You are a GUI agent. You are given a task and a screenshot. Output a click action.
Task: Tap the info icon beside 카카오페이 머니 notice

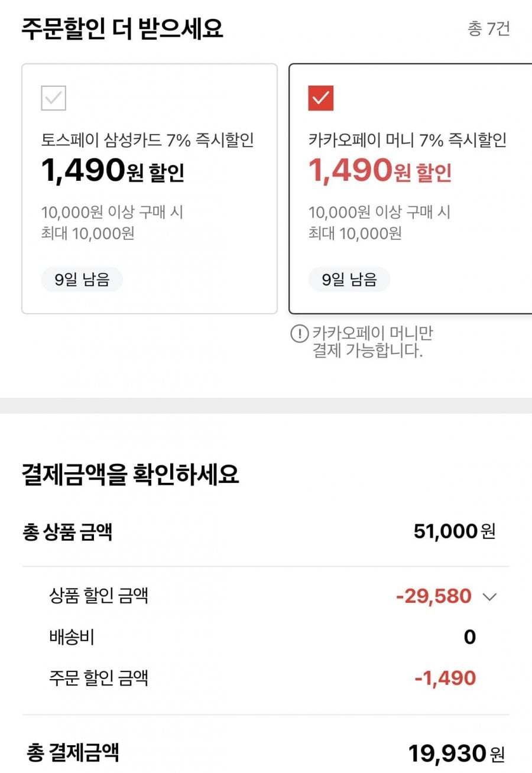pos(300,334)
